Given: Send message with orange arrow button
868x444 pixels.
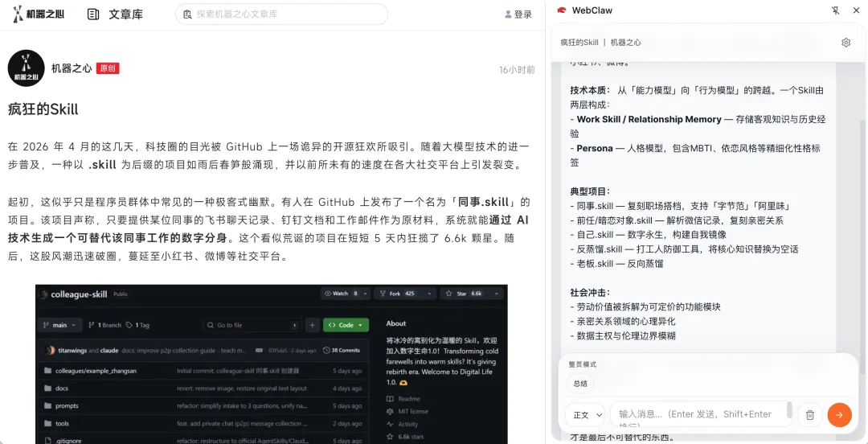Looking at the screenshot, I should pyautogui.click(x=839, y=414).
